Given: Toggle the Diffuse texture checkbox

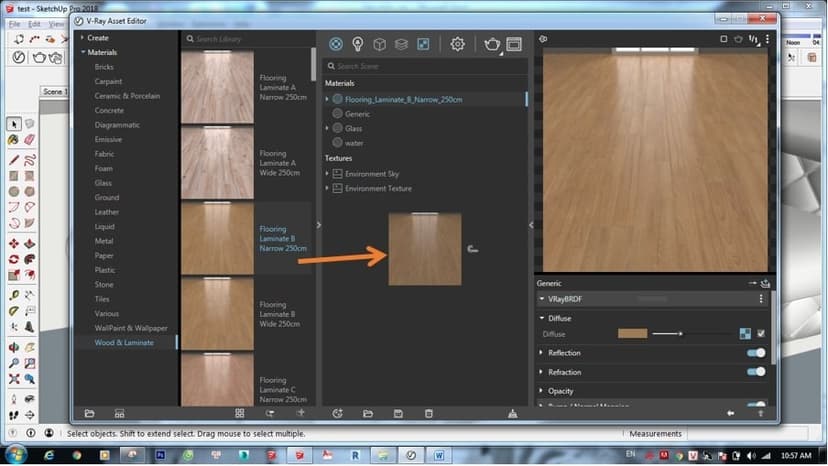Looking at the screenshot, I should (x=761, y=333).
